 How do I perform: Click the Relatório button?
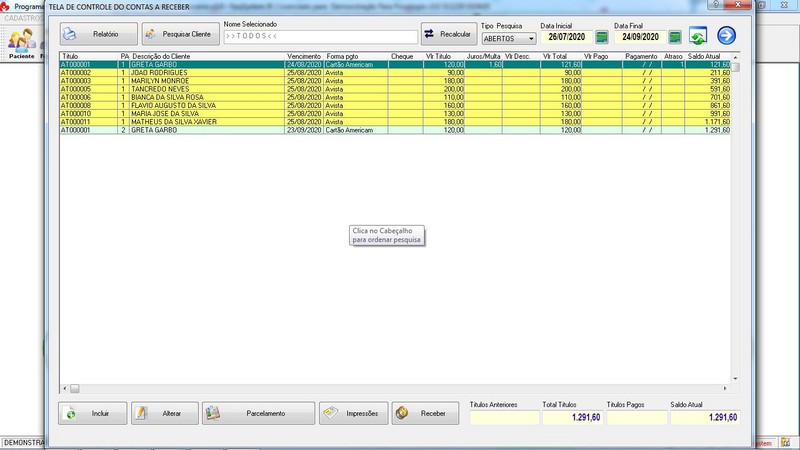click(x=97, y=35)
